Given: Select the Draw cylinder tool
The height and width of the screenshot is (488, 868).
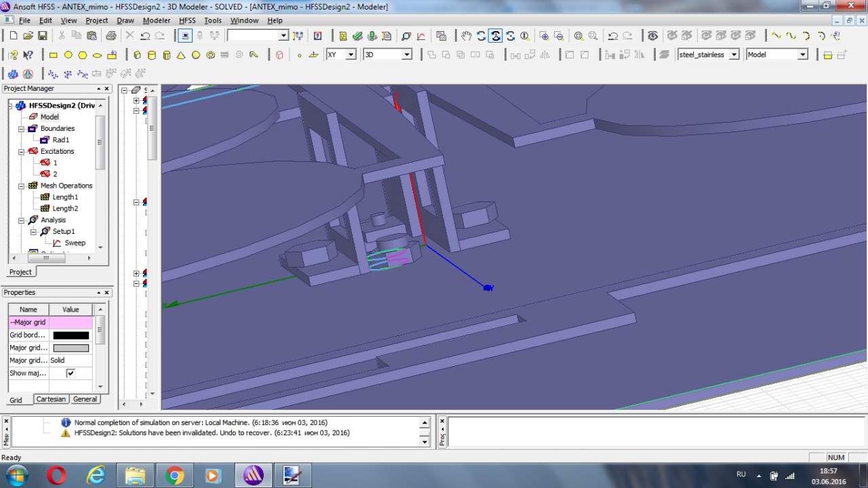Looking at the screenshot, I should coord(151,55).
